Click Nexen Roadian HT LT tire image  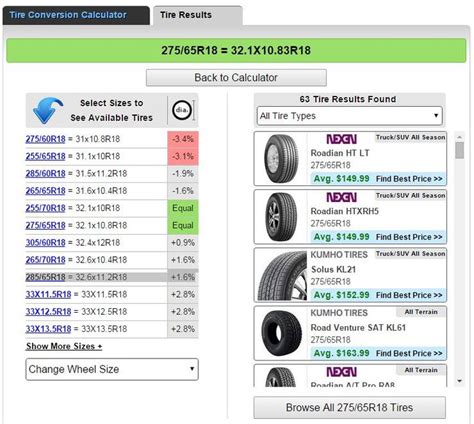coord(281,159)
